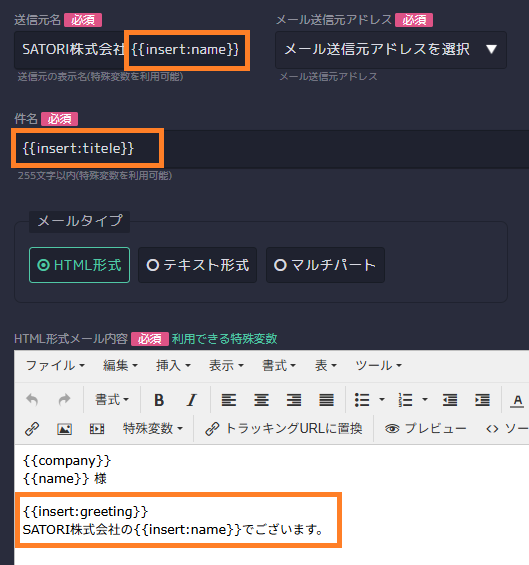Select HTML形式 mail type
This screenshot has width=529, height=565.
point(79,265)
